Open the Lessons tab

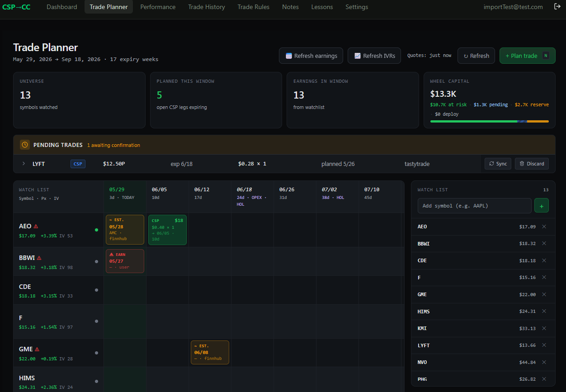(322, 7)
